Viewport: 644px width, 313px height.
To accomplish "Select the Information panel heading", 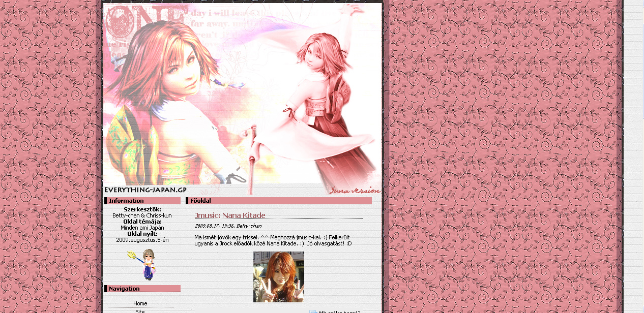I will click(142, 201).
